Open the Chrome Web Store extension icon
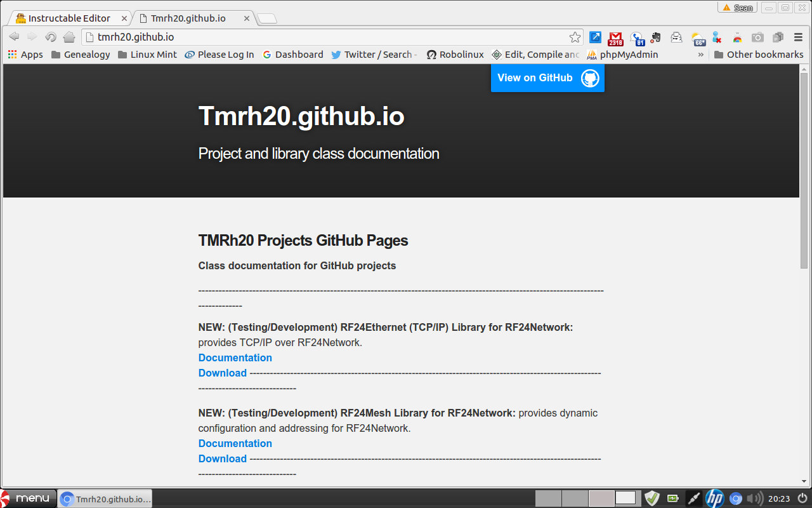Screen dimensions: 812x508 point(737,37)
